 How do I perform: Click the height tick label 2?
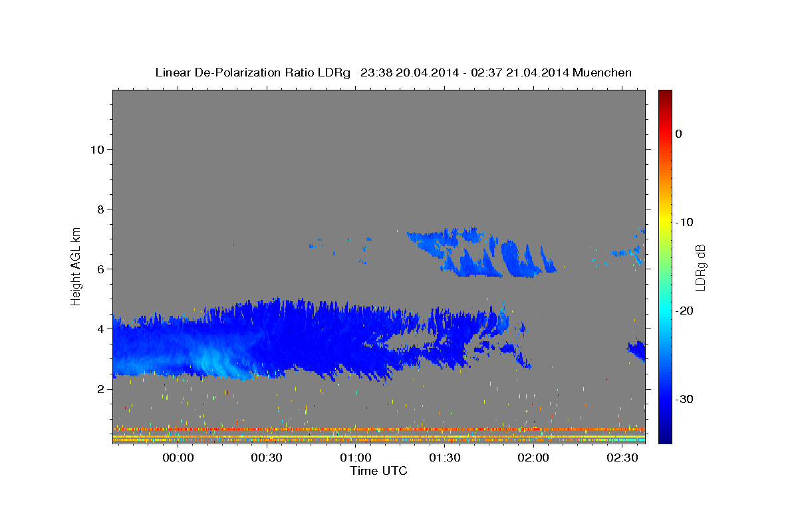tap(100, 388)
